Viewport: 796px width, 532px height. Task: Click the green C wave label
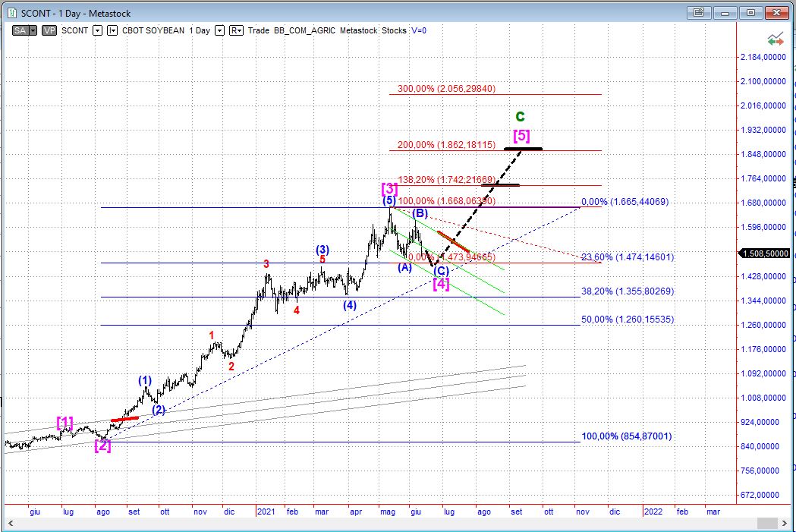[520, 117]
